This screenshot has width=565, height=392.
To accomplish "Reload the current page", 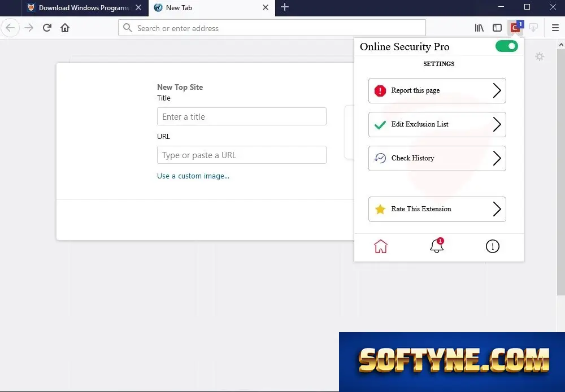I will (x=47, y=28).
